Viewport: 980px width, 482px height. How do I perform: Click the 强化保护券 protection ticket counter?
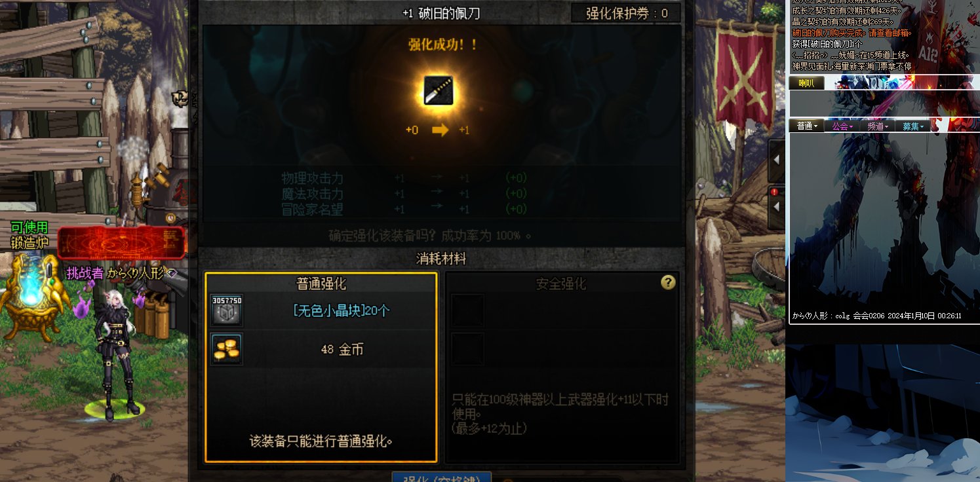627,13
